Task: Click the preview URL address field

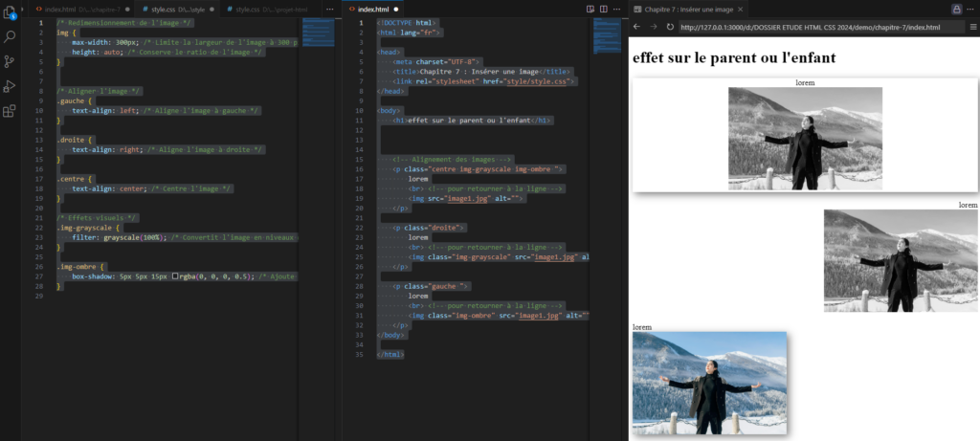Action: point(809,27)
